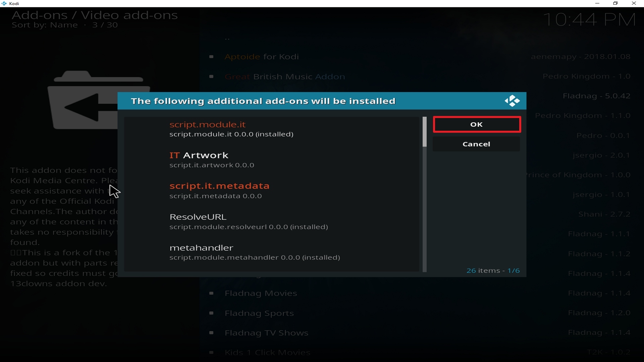Screen dimensions: 644x362
Task: Click bullet icon beside Fladnag TV Shows
Action: (x=212, y=333)
